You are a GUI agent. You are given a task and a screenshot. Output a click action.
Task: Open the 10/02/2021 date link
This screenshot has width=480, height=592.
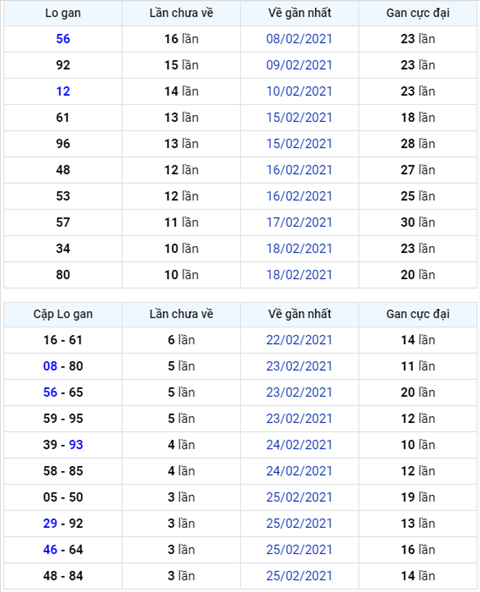(299, 91)
